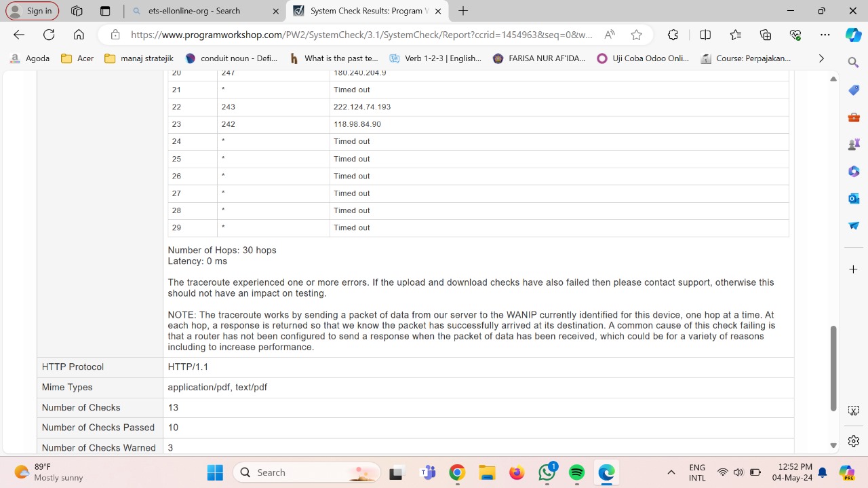The height and width of the screenshot is (488, 868).
Task: Open the Agoda bookmark
Action: click(x=30, y=58)
